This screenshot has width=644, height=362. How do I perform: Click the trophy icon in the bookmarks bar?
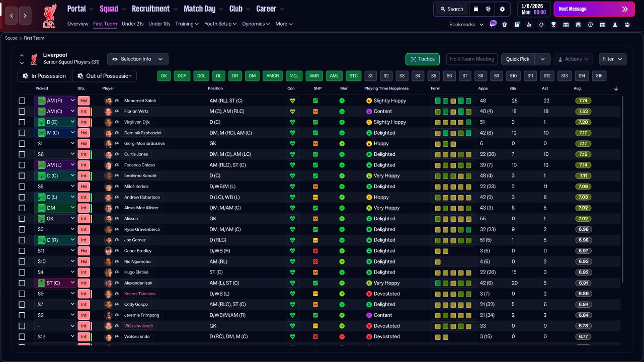pos(553,24)
